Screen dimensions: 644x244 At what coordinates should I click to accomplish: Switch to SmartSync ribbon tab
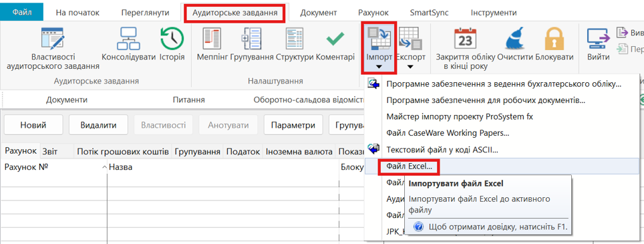[429, 12]
